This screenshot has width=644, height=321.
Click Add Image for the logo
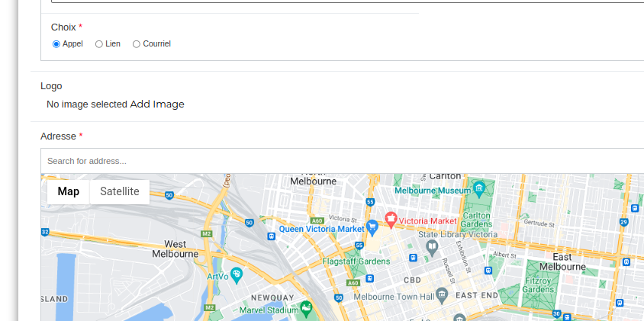(x=157, y=104)
